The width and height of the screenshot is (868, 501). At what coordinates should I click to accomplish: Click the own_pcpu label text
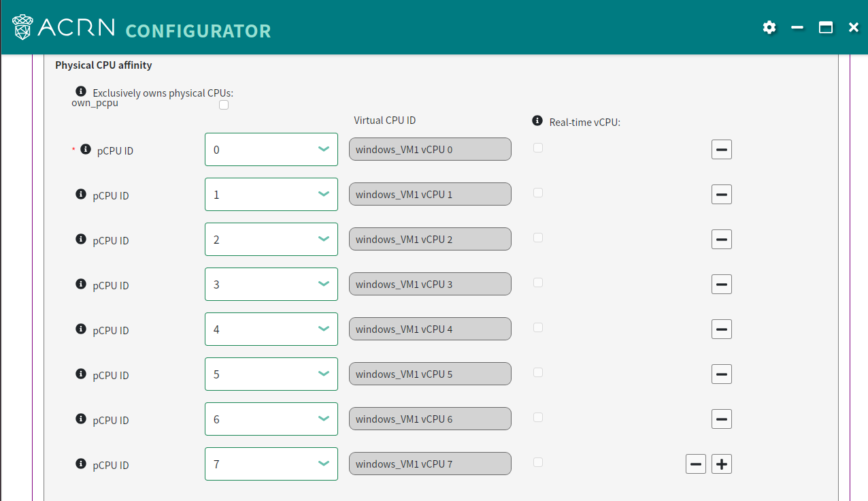(95, 103)
